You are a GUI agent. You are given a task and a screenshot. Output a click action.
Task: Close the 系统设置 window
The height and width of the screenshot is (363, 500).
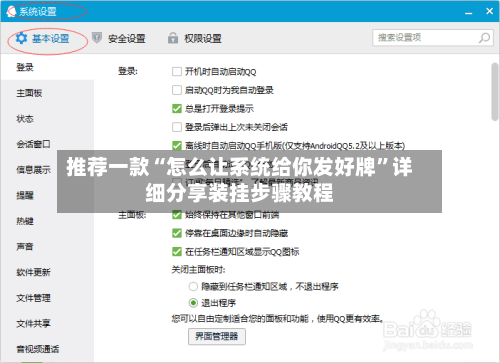[489, 11]
